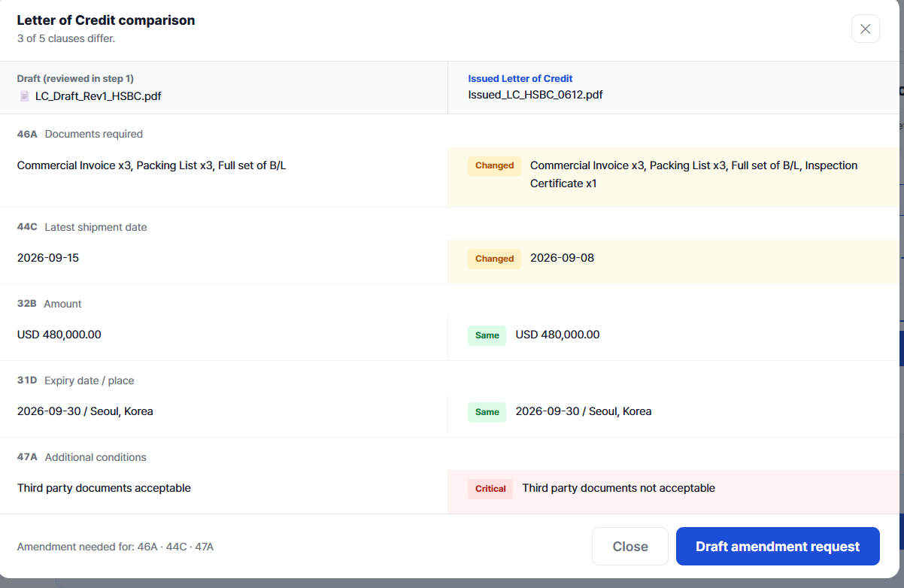
Task: Select the 46A Documents required clause heading
Action: point(80,134)
